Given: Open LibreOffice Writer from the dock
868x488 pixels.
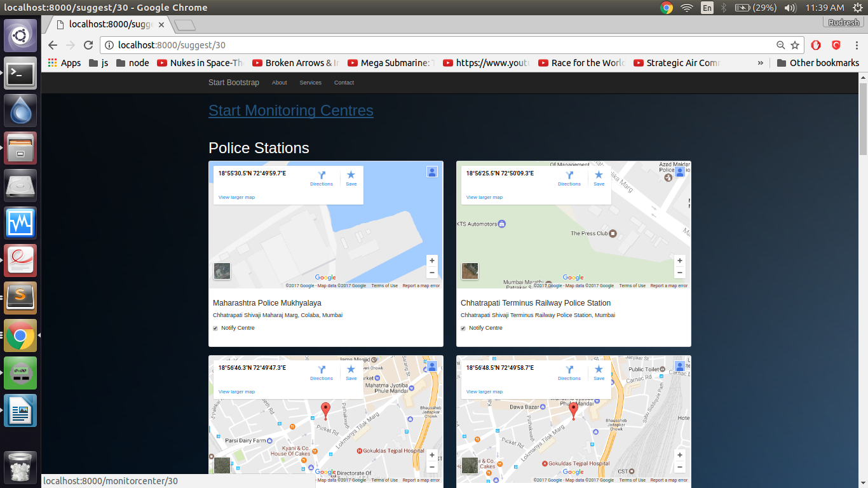Looking at the screenshot, I should (20, 410).
